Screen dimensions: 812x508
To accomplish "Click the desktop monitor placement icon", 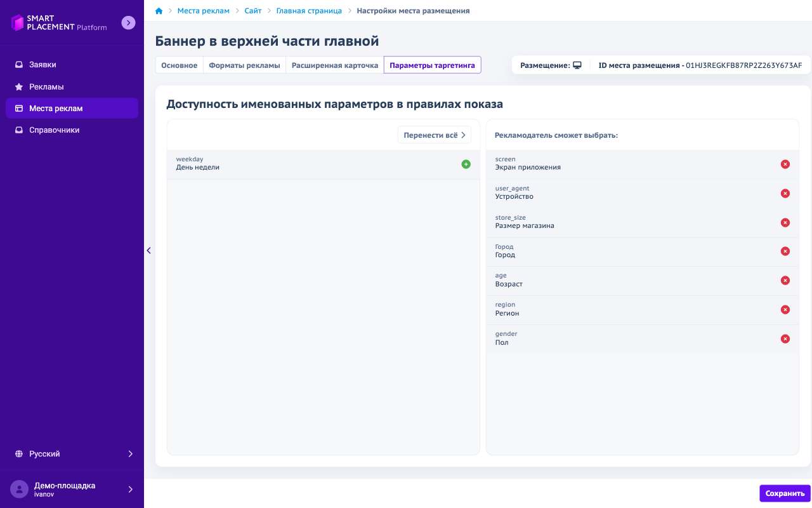I will click(x=577, y=65).
